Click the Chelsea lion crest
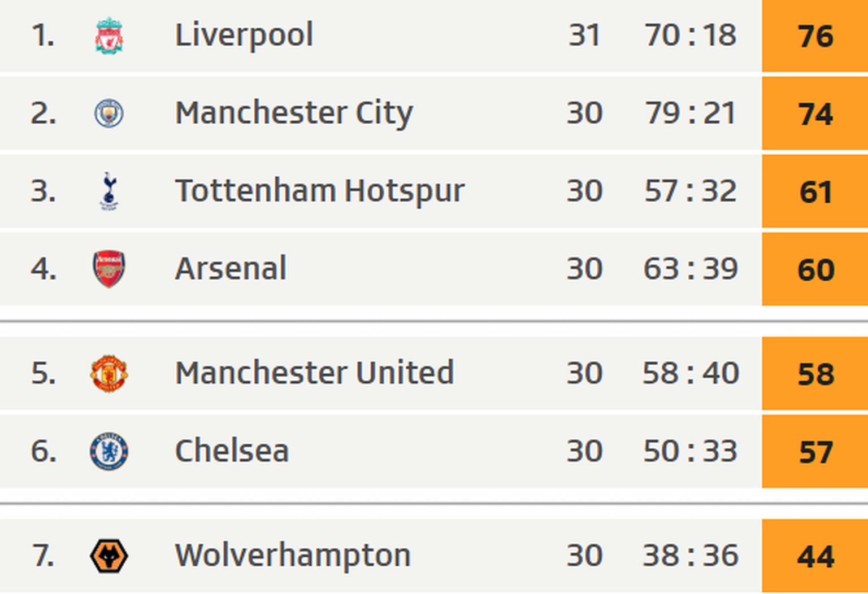 click(109, 451)
